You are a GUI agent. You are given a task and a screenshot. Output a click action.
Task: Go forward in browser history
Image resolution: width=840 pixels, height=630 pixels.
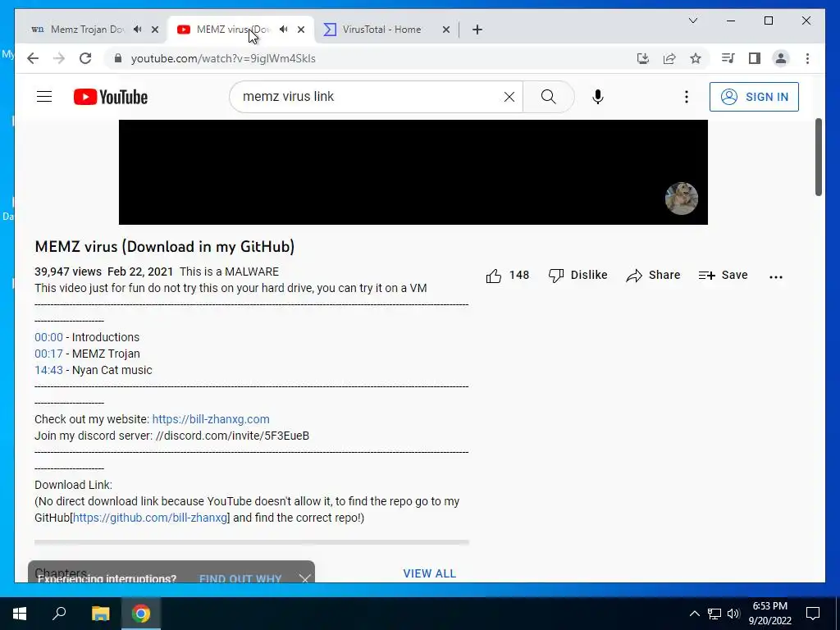coord(59,58)
